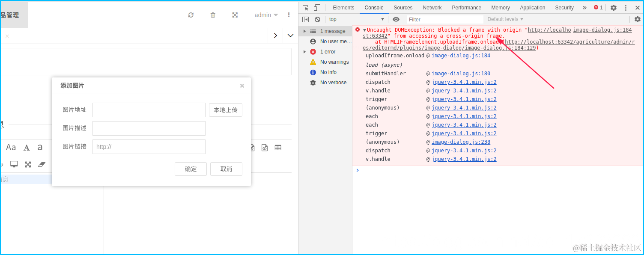The width and height of the screenshot is (644, 255).
Task: Select No verbose in console sidebar
Action: click(x=325, y=83)
